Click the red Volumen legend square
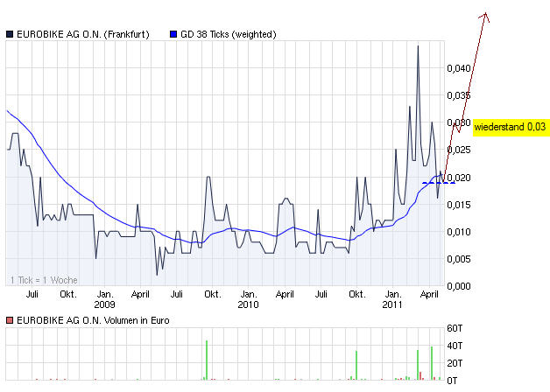The height and width of the screenshot is (392, 550). point(10,320)
